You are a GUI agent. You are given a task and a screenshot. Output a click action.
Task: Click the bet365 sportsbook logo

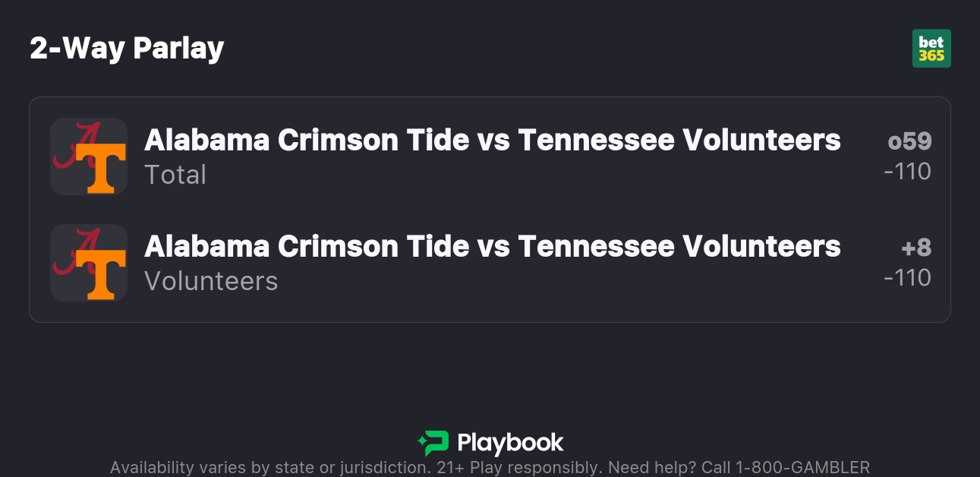931,49
